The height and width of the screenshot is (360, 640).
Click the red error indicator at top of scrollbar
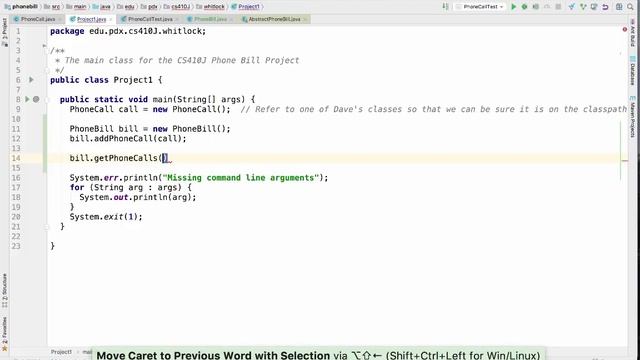(x=624, y=29)
